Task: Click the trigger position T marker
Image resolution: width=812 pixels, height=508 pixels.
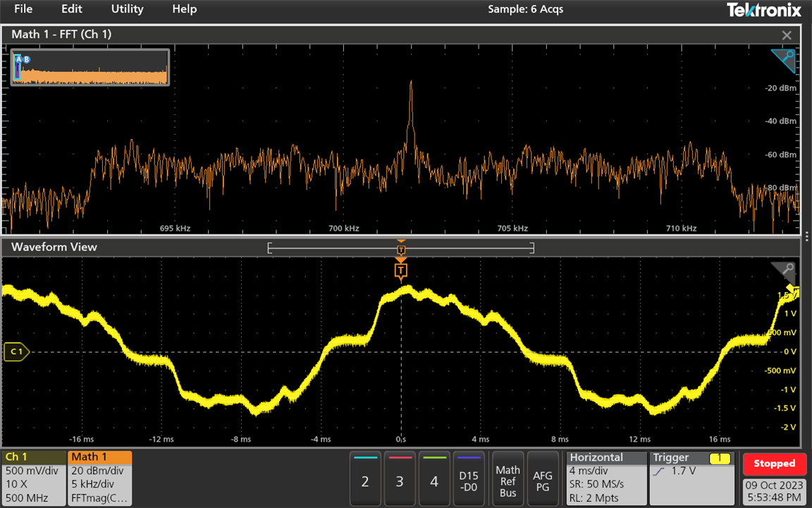Action: tap(401, 270)
